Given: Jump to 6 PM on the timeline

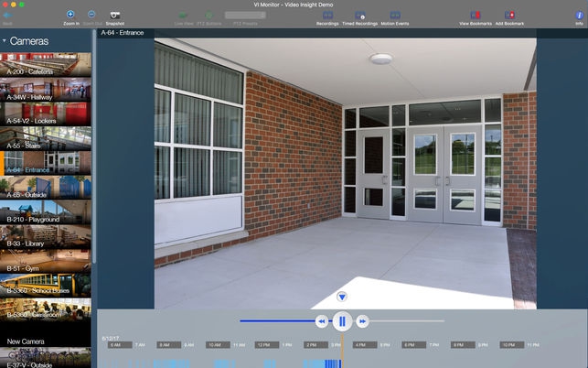Looking at the screenshot, I should (413, 345).
